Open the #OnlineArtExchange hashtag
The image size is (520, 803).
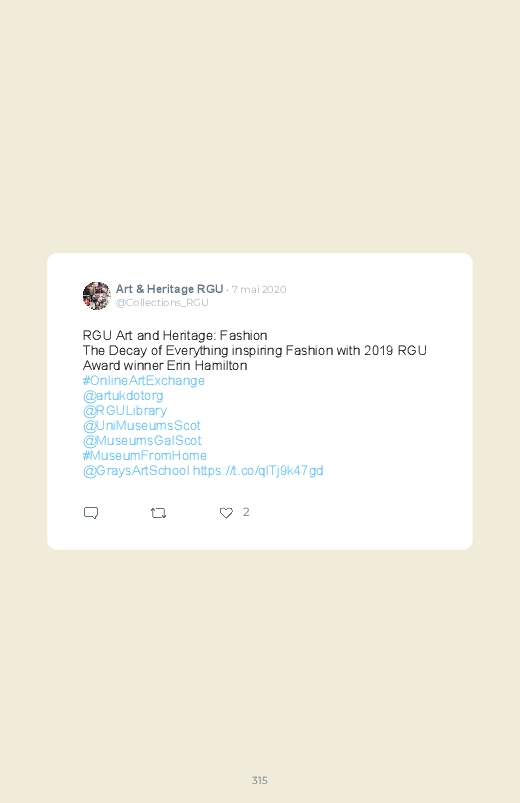click(143, 381)
